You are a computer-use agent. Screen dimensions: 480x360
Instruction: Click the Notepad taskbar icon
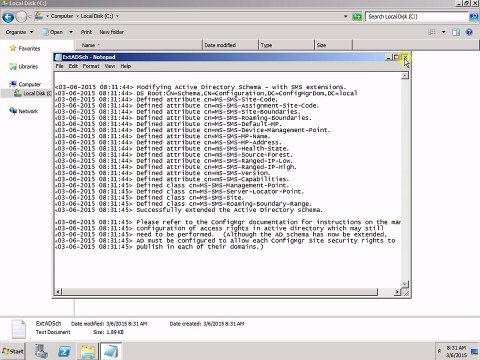(x=111, y=351)
